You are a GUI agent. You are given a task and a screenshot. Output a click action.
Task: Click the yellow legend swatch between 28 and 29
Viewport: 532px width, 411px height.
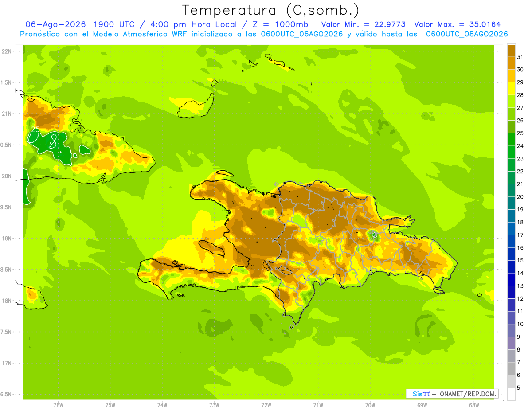(511, 89)
